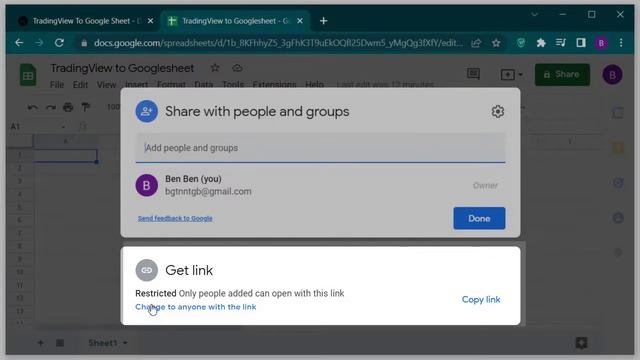Close the TradingView to Googlesheet tab
640x360 pixels.
point(300,21)
